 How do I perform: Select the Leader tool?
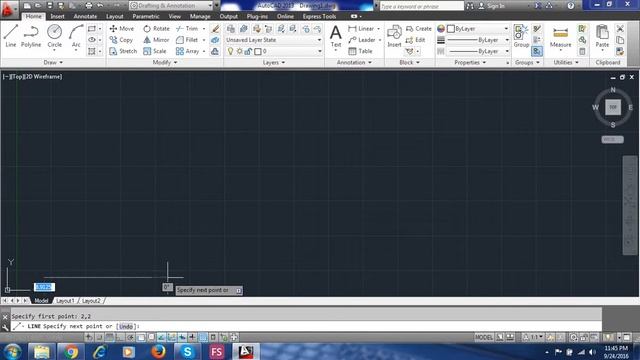(362, 40)
